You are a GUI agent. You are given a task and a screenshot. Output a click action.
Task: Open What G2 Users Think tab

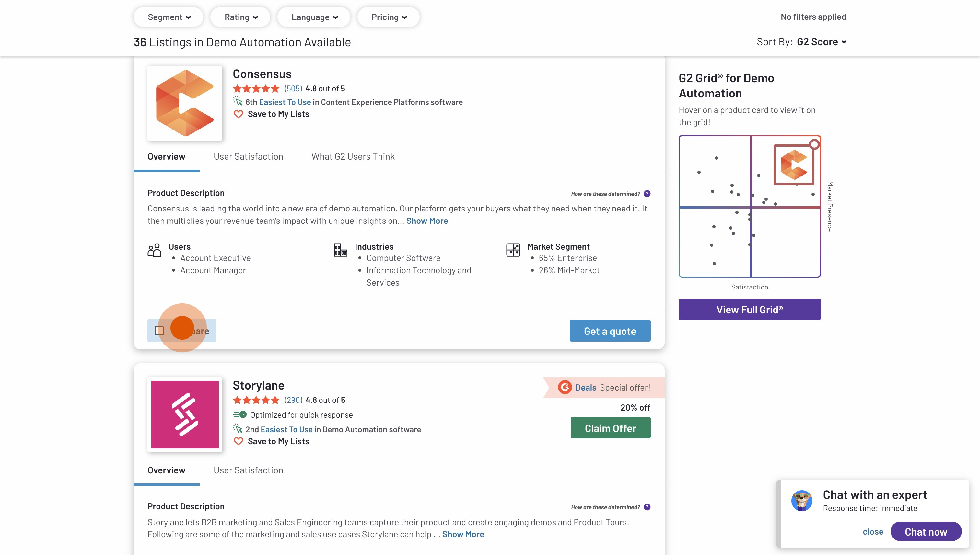353,157
